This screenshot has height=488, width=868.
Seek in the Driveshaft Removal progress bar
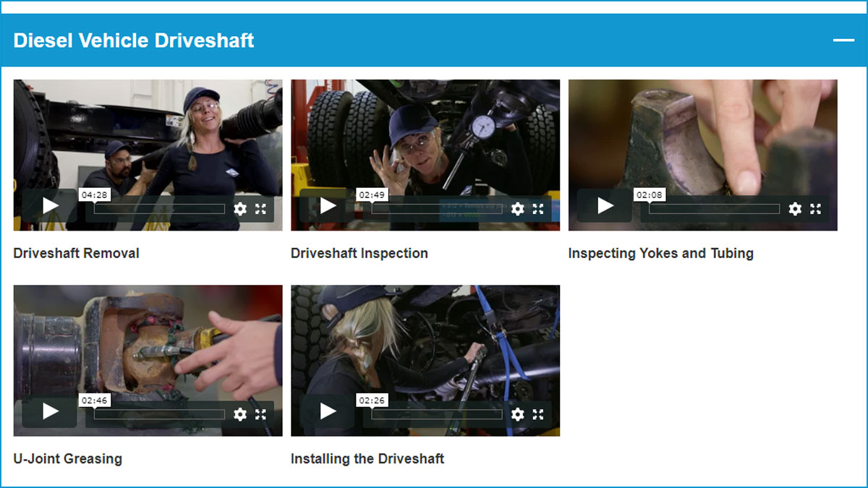coord(160,209)
